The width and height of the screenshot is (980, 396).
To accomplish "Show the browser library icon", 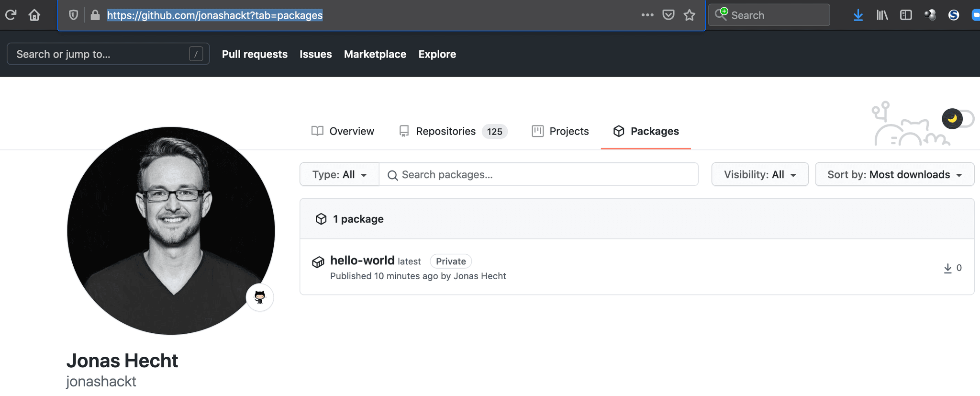I will pyautogui.click(x=882, y=15).
